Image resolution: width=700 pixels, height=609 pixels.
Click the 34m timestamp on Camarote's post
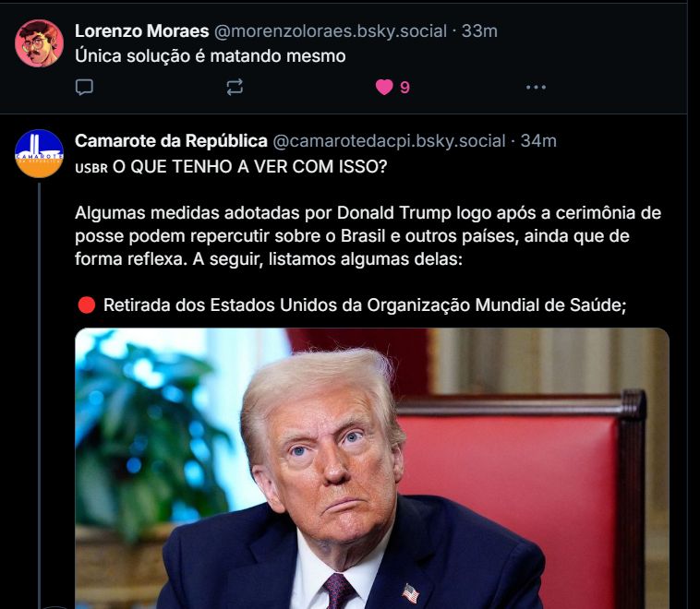pyautogui.click(x=538, y=141)
